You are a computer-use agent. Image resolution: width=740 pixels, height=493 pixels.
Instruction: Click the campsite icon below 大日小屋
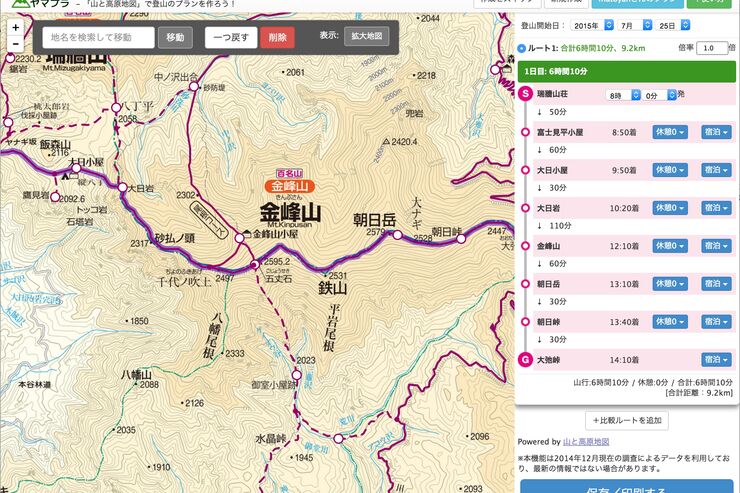[65, 176]
